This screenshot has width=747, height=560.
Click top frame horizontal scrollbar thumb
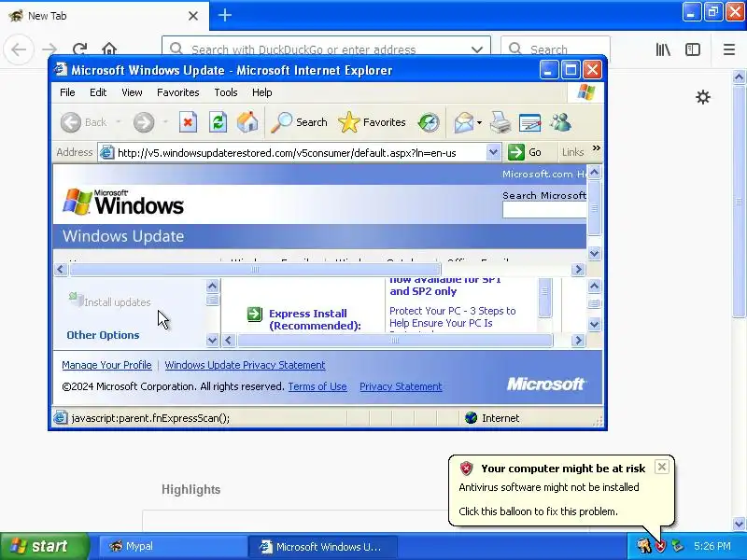point(255,270)
